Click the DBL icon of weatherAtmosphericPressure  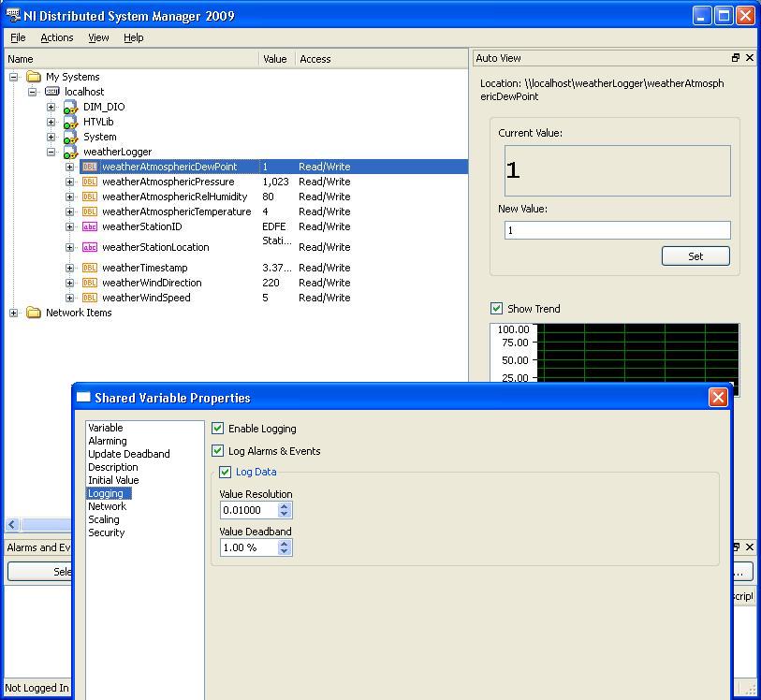pos(89,182)
